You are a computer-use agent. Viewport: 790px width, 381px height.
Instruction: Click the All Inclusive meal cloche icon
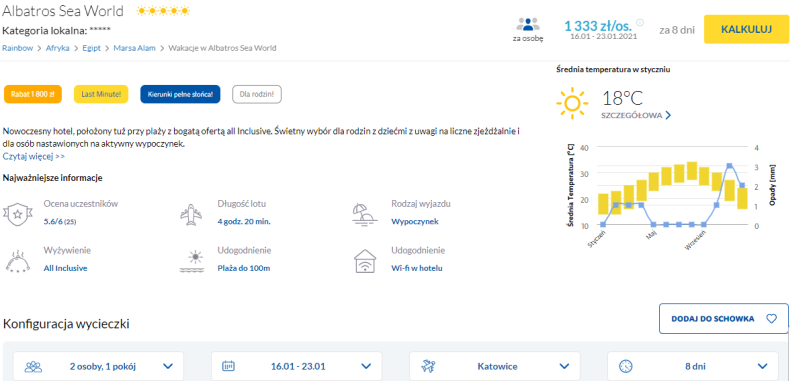(x=18, y=261)
